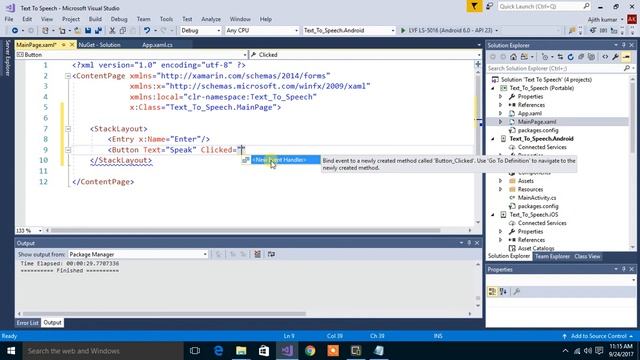Collapse the Text_To_Speech (Portable) project node
Image resolution: width=640 pixels, height=360 pixels.
493,88
